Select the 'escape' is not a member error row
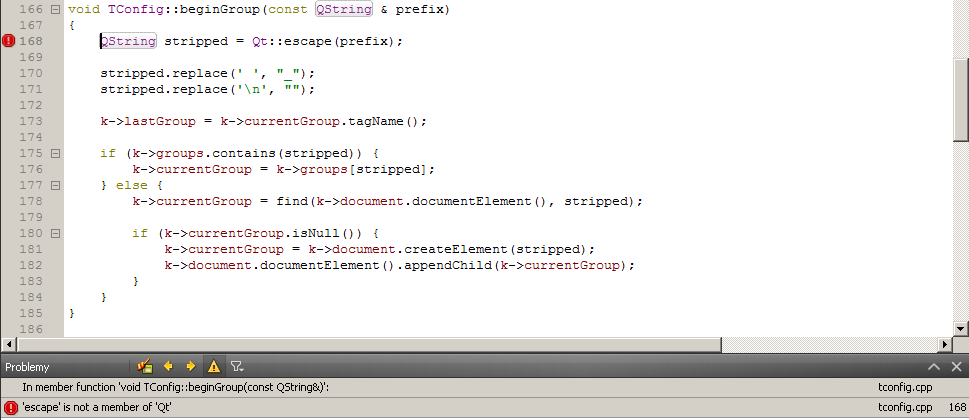969x420 pixels. click(x=484, y=408)
